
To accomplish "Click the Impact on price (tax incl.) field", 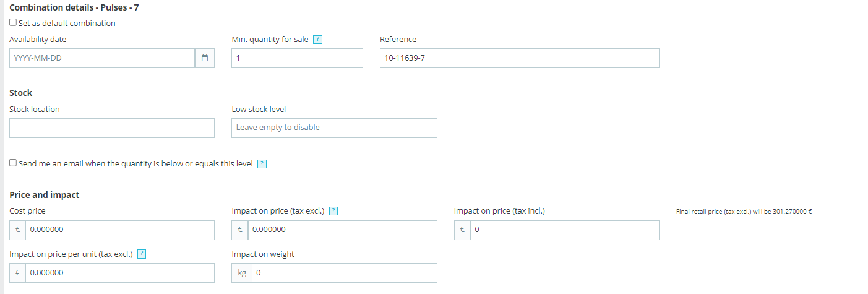I will [564, 230].
